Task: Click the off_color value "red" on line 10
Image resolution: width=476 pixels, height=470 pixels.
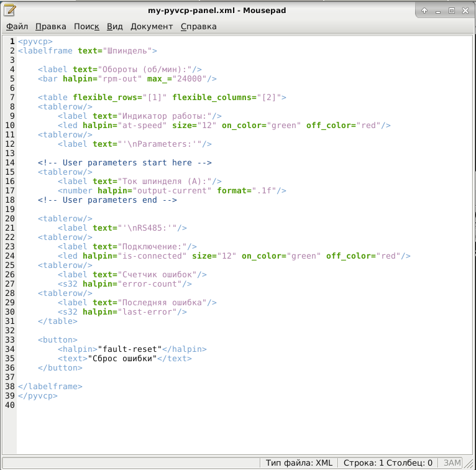Action: tap(368, 126)
